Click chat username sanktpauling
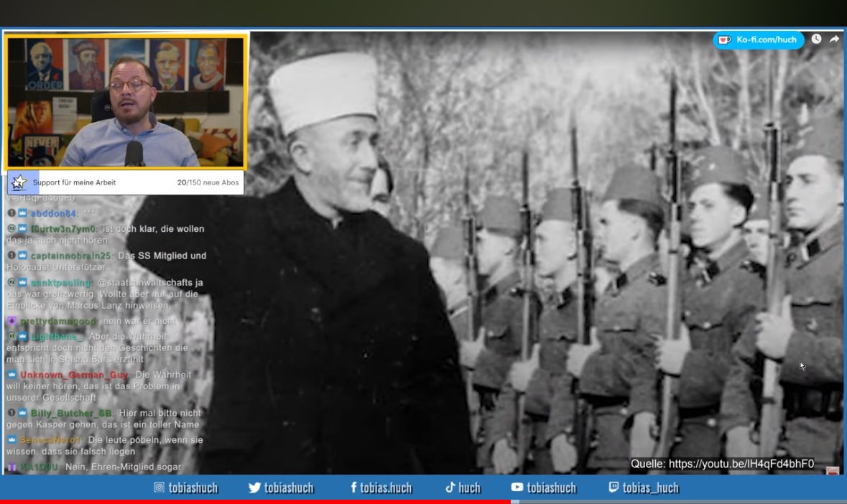 [61, 283]
